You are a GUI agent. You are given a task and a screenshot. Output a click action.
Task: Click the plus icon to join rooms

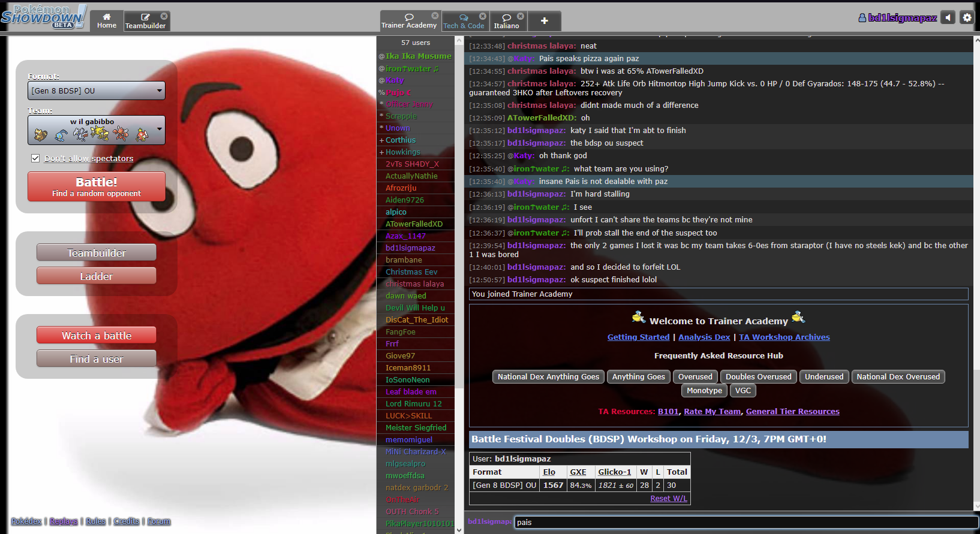(x=544, y=21)
